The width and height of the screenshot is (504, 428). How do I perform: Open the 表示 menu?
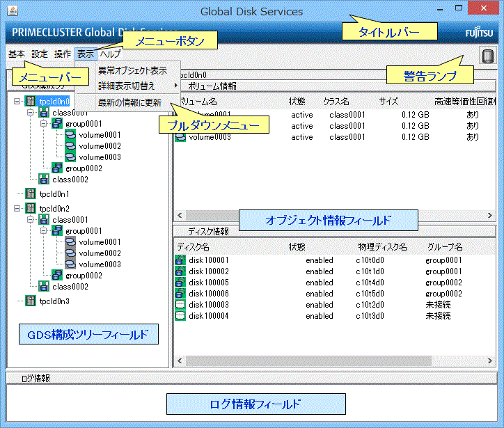pyautogui.click(x=86, y=54)
